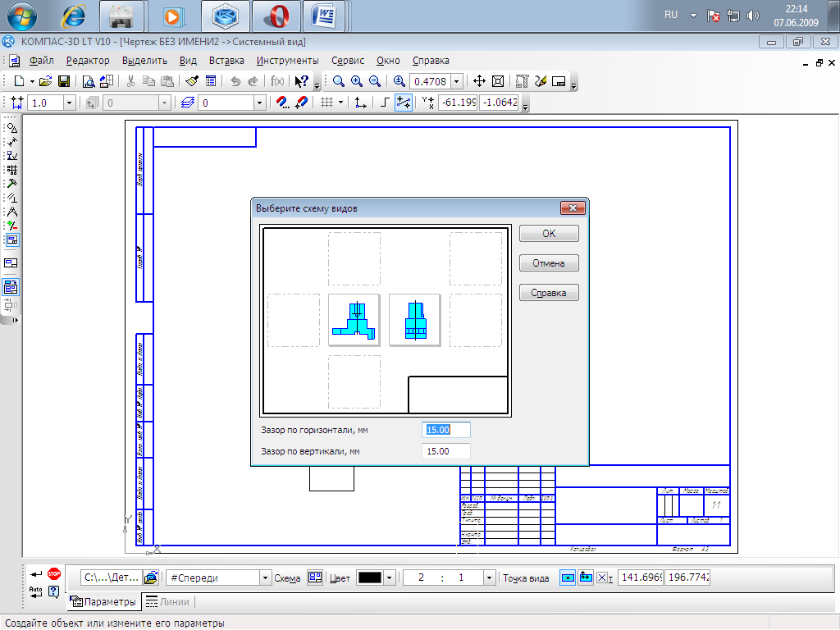
Task: Open the variables f(x) icon
Action: click(x=277, y=81)
